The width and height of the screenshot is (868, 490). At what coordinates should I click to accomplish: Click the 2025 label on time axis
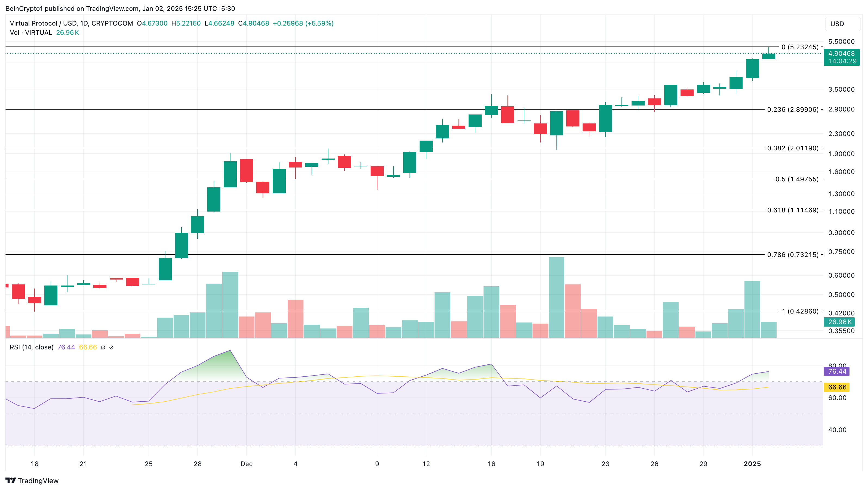click(752, 464)
